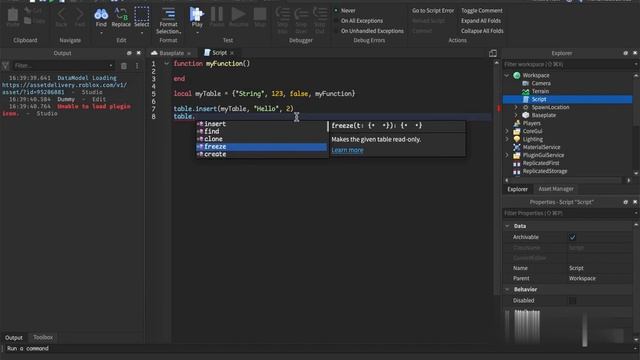Collapse the Workspace tree node

tap(507, 76)
